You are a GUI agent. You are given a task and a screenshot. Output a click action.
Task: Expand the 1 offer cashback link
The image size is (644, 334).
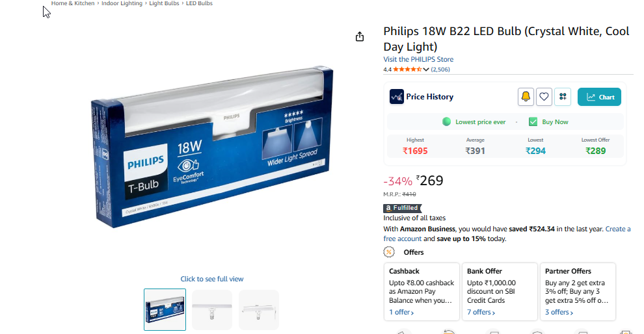pyautogui.click(x=401, y=313)
